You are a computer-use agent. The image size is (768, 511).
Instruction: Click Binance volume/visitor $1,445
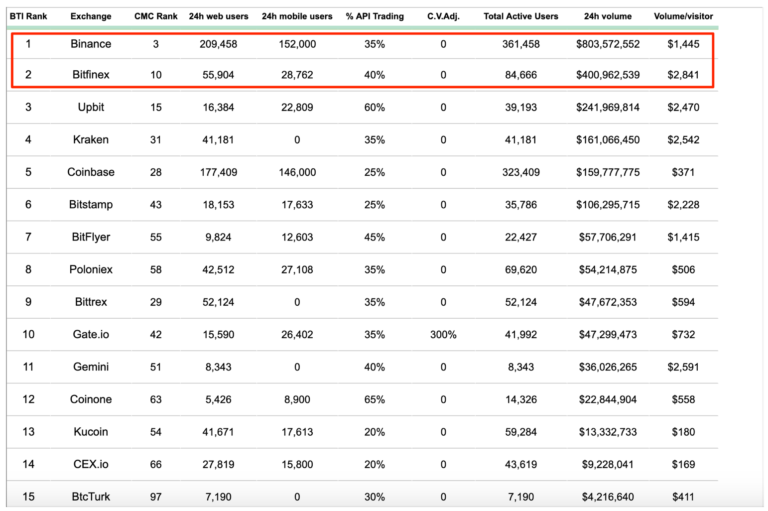[683, 44]
